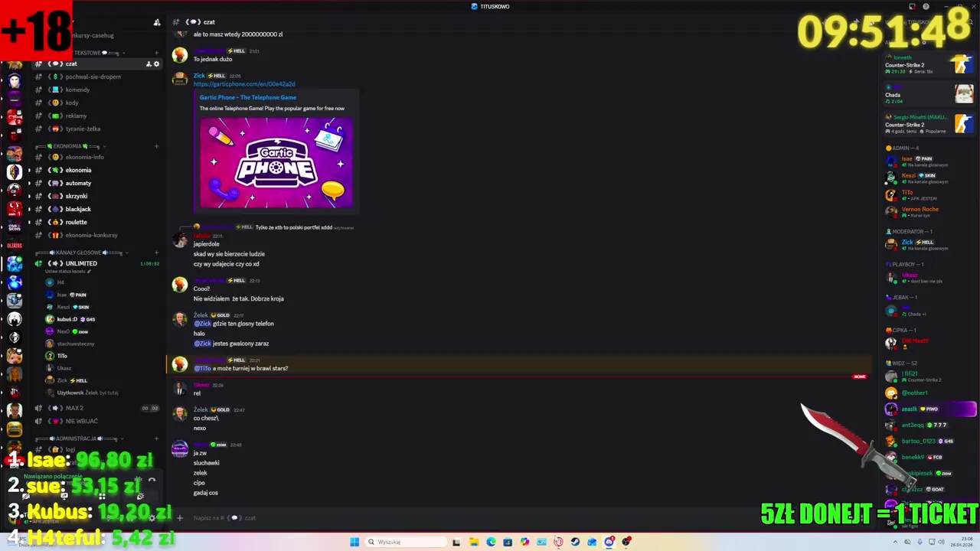980x551 pixels.
Task: Open Windows Start menu
Action: point(354,542)
